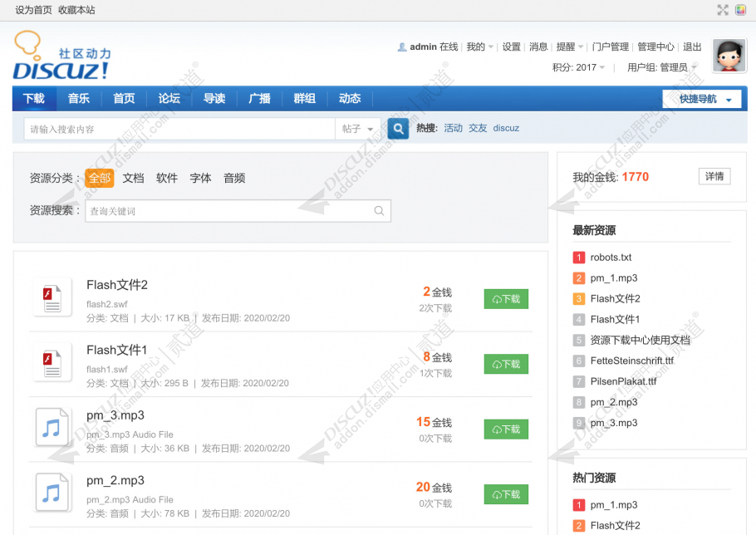Viewport: 756px width, 535px height.
Task: Open the Flash文件1 file icon
Action: coord(52,363)
